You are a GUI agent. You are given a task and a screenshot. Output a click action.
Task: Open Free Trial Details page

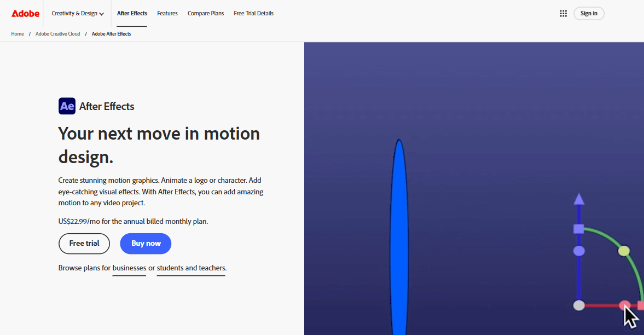coord(253,14)
